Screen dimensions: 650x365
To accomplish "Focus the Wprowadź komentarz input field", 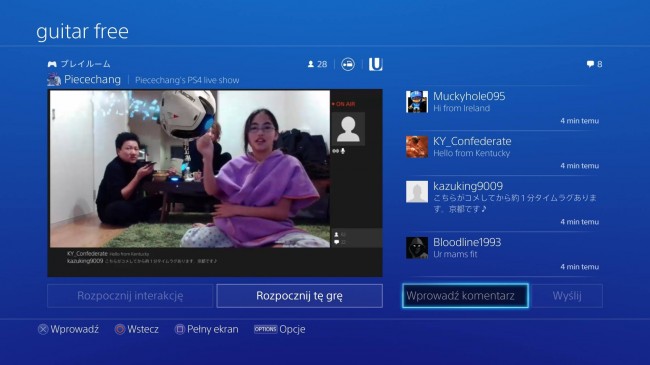I will 465,296.
